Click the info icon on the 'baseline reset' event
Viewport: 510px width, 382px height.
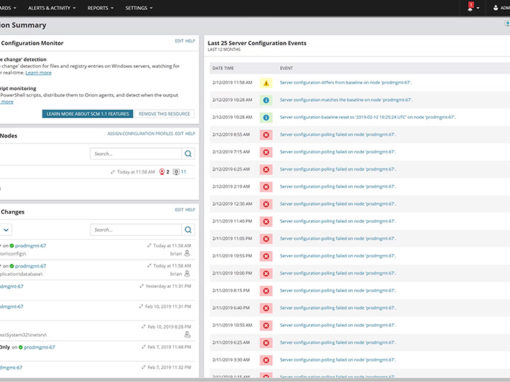tap(266, 117)
